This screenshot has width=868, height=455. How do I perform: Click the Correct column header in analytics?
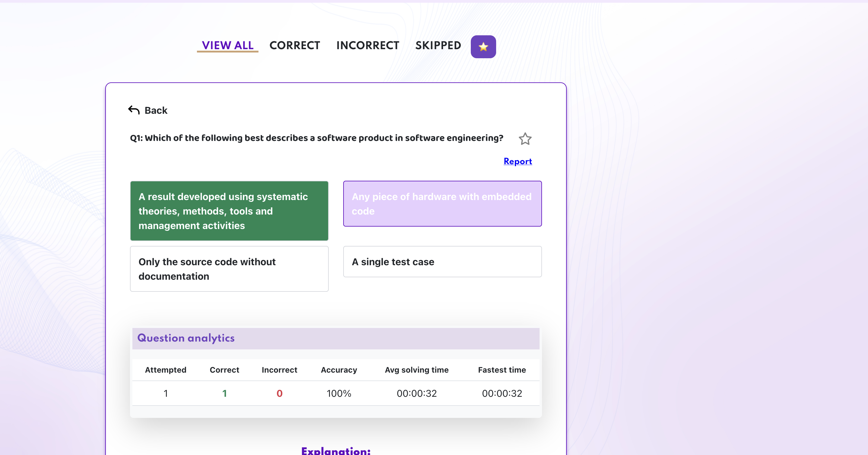click(224, 370)
